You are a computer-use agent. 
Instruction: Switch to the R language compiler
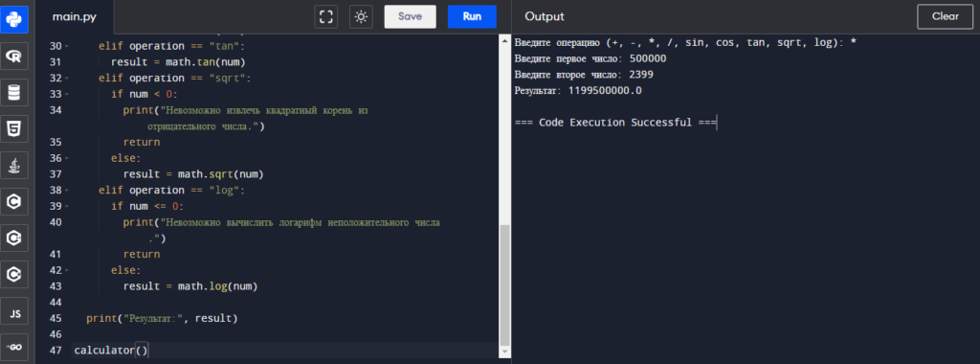(13, 57)
